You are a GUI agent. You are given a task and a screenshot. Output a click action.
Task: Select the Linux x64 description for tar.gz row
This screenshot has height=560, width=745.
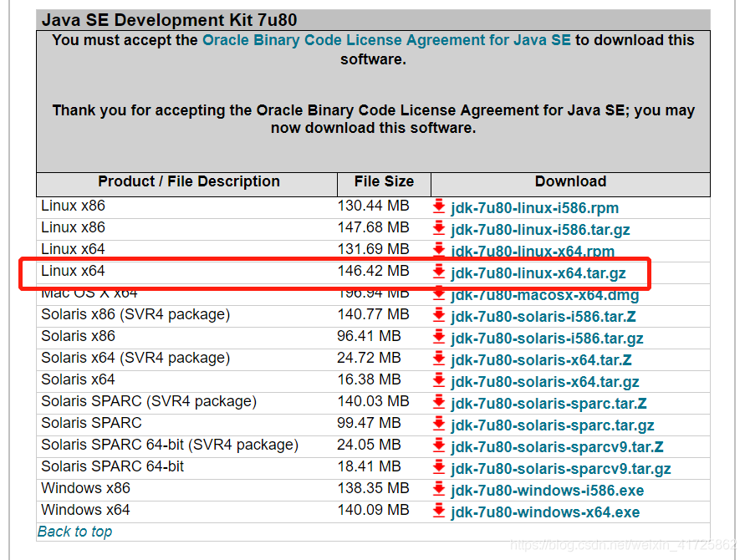click(x=73, y=271)
